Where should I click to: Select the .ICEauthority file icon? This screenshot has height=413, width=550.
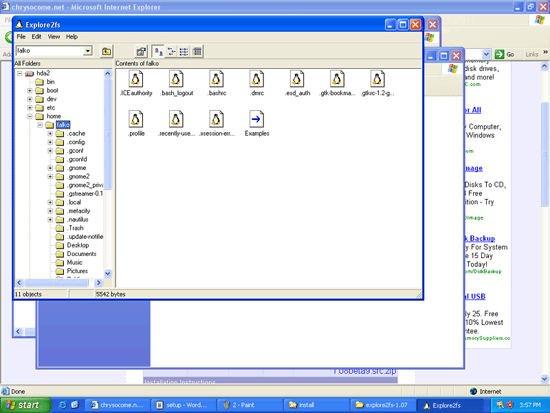tap(136, 79)
